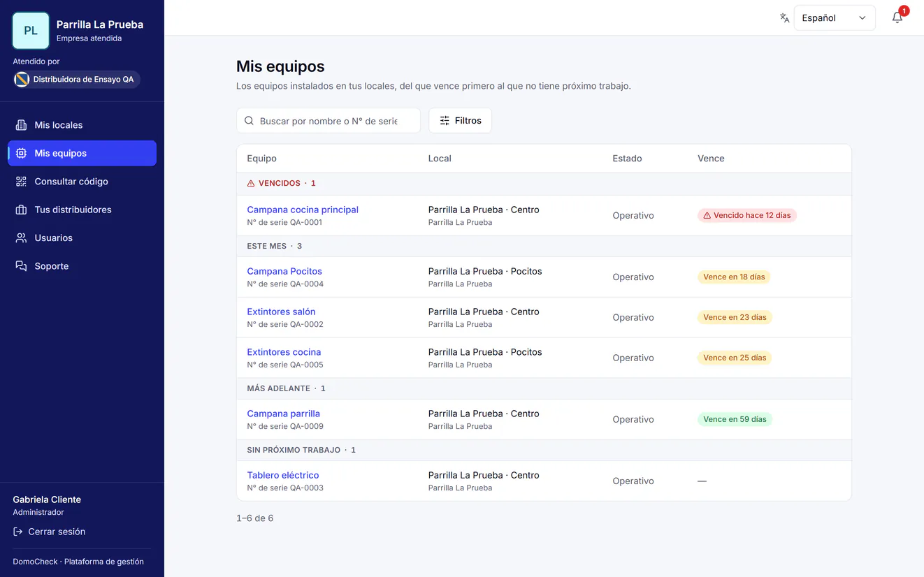Image resolution: width=924 pixels, height=577 pixels.
Task: Click the Estado column header
Action: tap(627, 159)
